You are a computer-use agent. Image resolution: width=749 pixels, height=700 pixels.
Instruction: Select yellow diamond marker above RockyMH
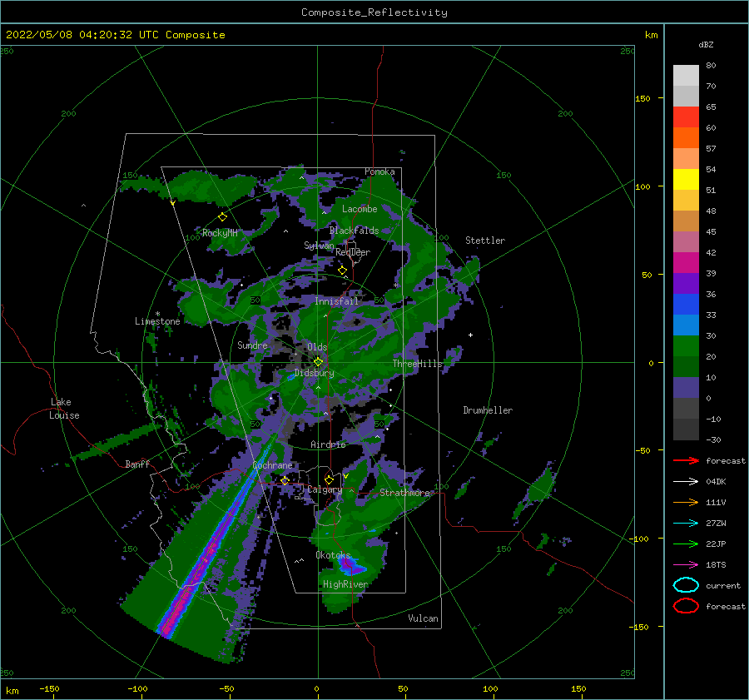coord(222,217)
